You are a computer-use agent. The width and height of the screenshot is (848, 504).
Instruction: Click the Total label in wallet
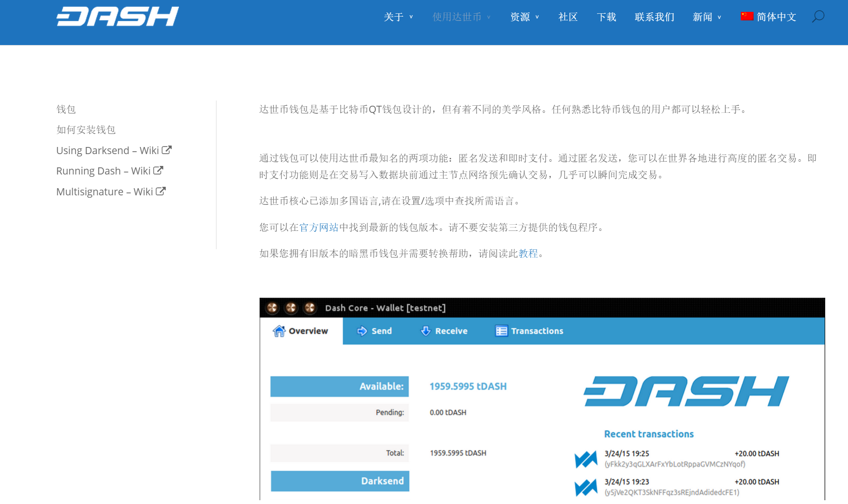340,453
